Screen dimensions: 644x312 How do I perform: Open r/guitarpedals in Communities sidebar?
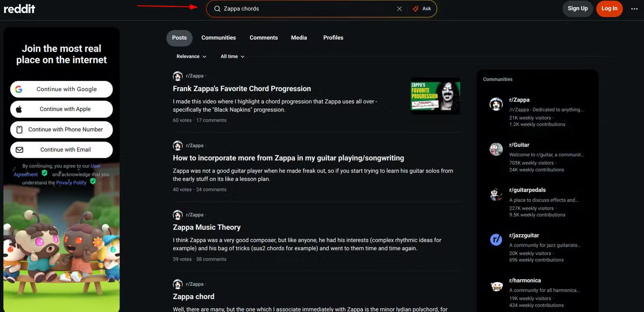(527, 190)
